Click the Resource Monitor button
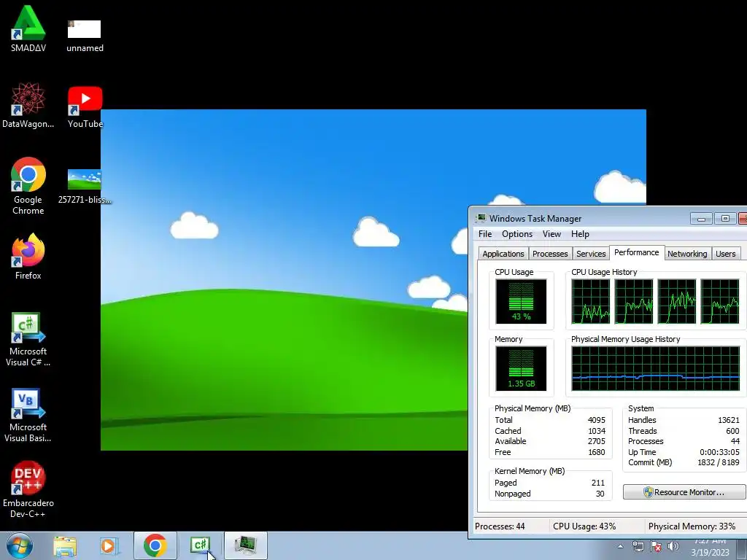 click(684, 492)
